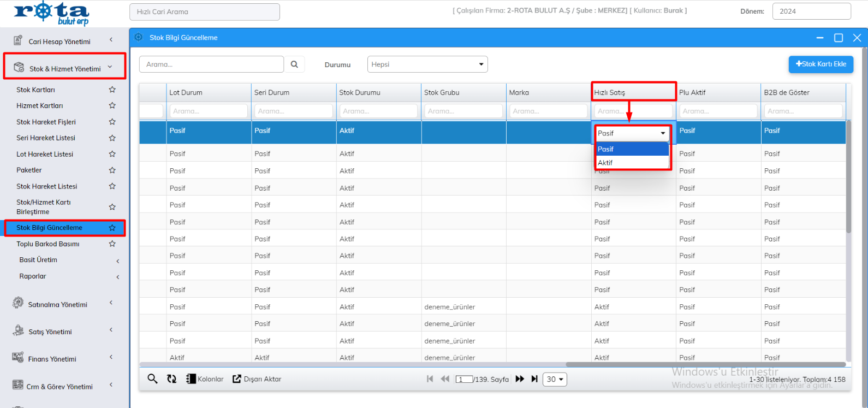
Task: Open the Durumu Hepsi dropdown
Action: [x=427, y=64]
